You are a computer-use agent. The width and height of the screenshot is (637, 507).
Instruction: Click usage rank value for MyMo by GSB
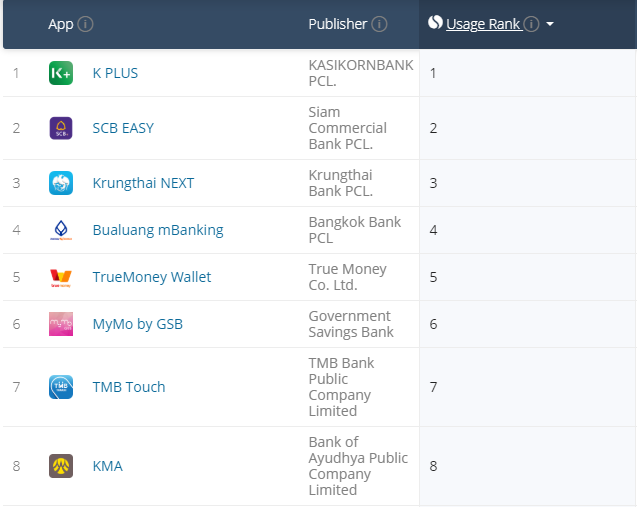pyautogui.click(x=433, y=324)
